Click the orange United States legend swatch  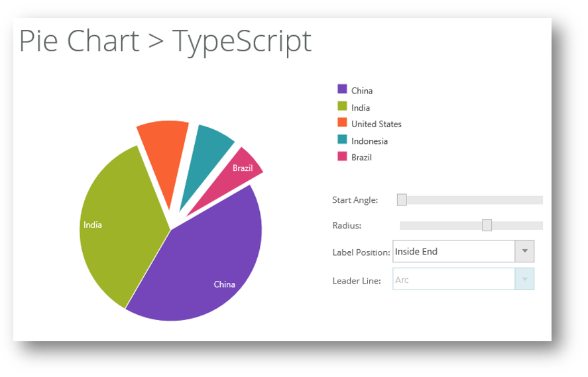click(x=342, y=123)
